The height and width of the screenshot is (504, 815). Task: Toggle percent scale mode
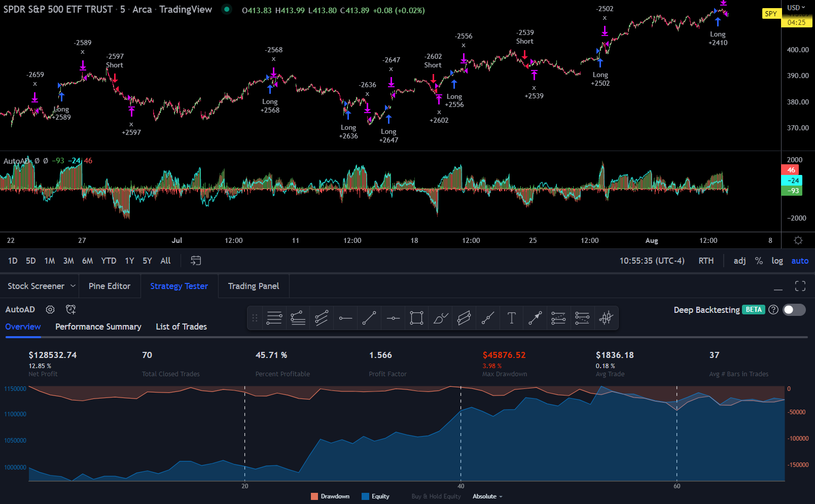click(759, 261)
